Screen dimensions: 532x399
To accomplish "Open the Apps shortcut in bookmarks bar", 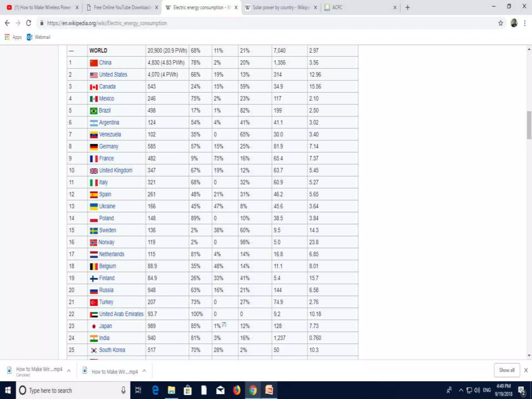I will tap(13, 37).
